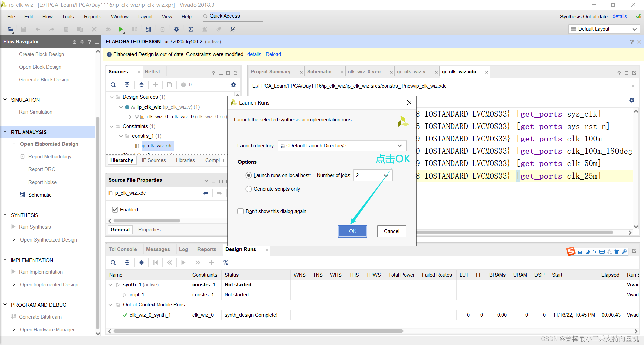The height and width of the screenshot is (345, 644).
Task: Collapse all rows in Design Runs
Action: 127,263
